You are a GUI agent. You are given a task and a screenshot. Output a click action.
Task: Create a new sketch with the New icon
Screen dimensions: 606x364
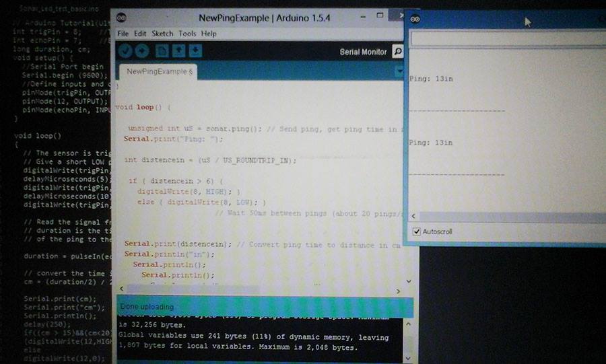162,50
